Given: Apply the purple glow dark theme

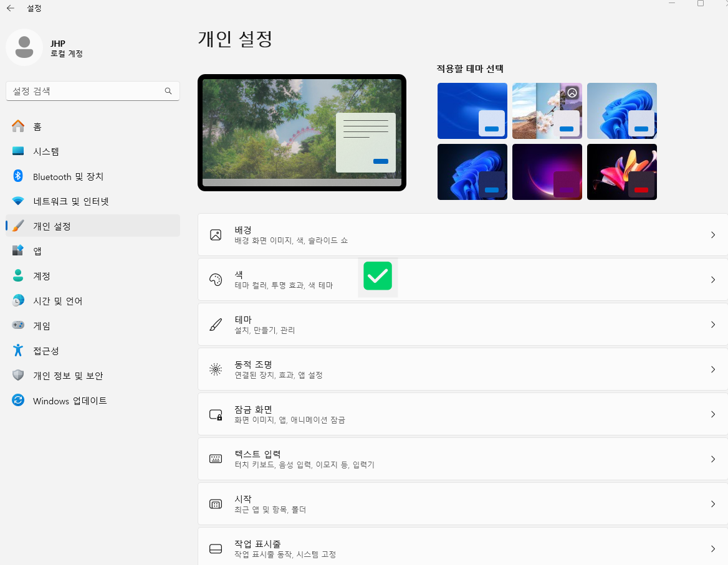Looking at the screenshot, I should [x=547, y=172].
